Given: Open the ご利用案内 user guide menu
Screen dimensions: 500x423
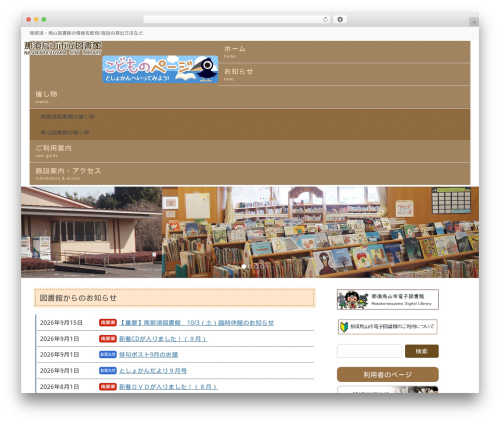Looking at the screenshot, I should [x=250, y=151].
